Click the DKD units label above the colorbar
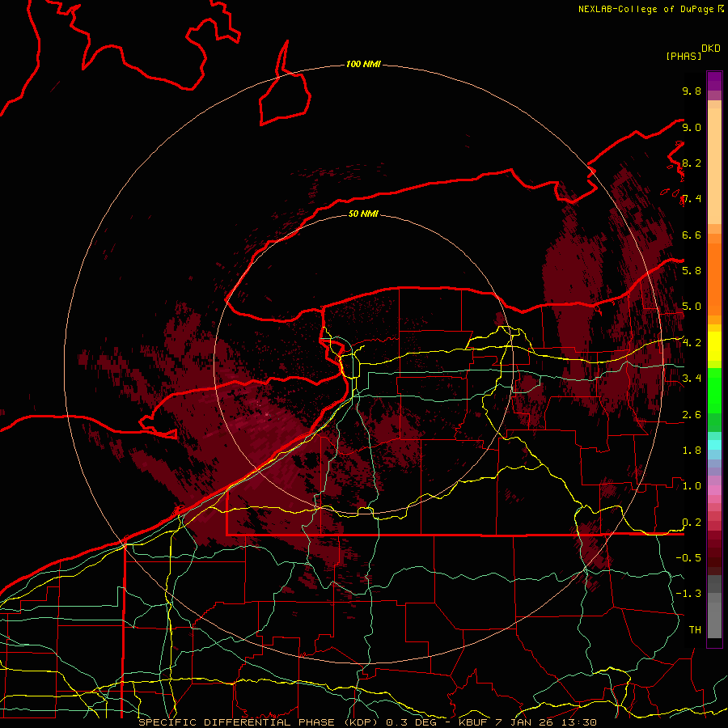This screenshot has height=728, width=728. pos(711,49)
